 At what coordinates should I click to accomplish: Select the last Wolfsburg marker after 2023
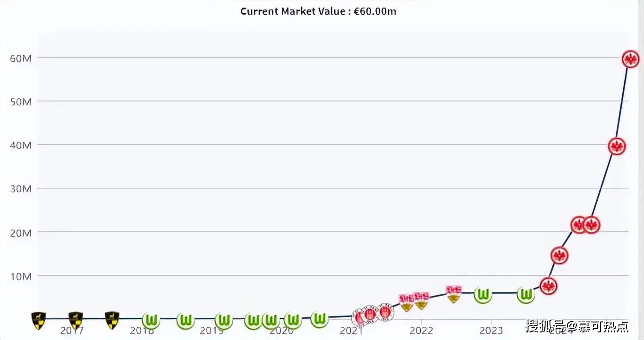tap(525, 295)
